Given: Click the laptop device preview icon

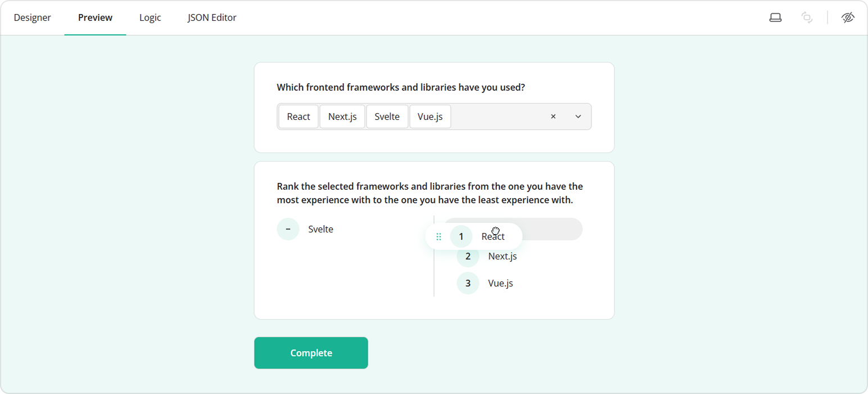Looking at the screenshot, I should (775, 17).
